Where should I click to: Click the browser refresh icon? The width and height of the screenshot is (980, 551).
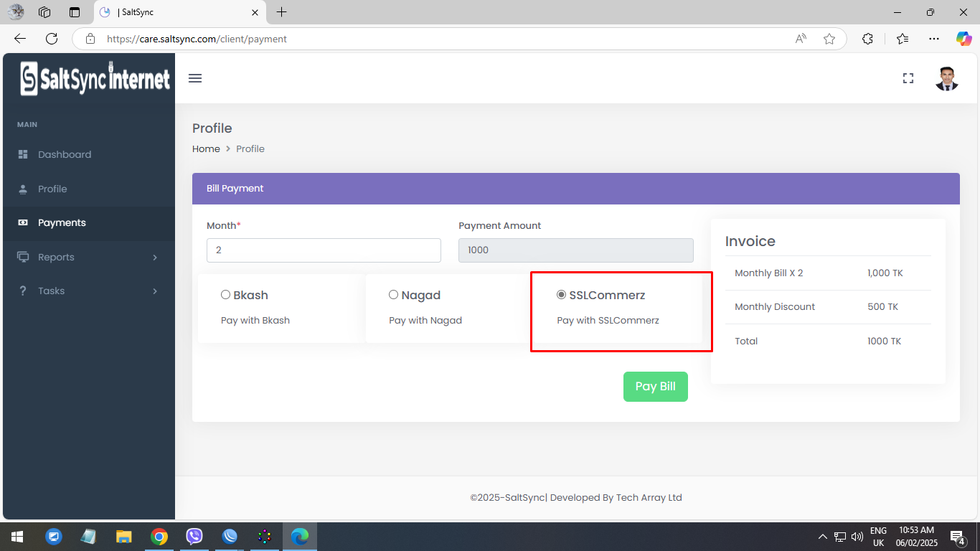pyautogui.click(x=52, y=39)
